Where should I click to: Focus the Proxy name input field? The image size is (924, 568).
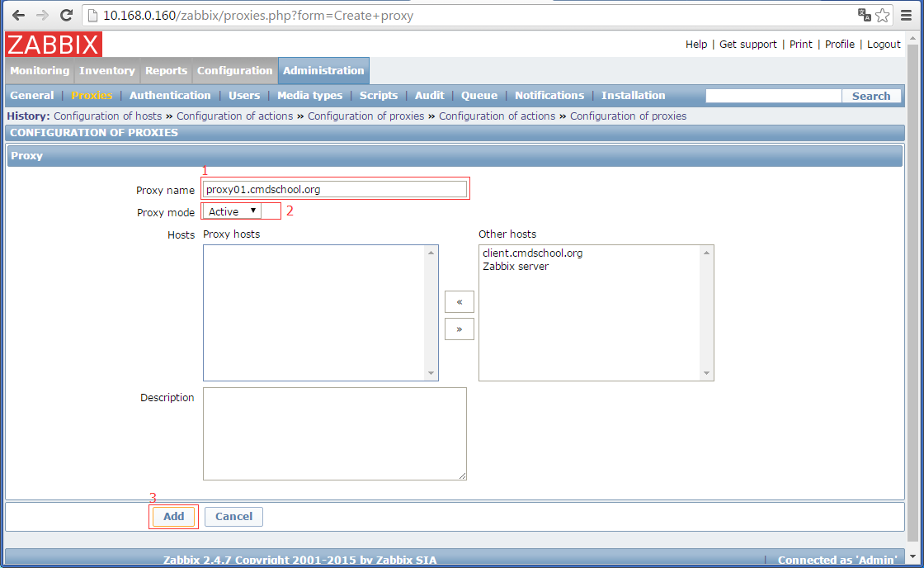[335, 189]
